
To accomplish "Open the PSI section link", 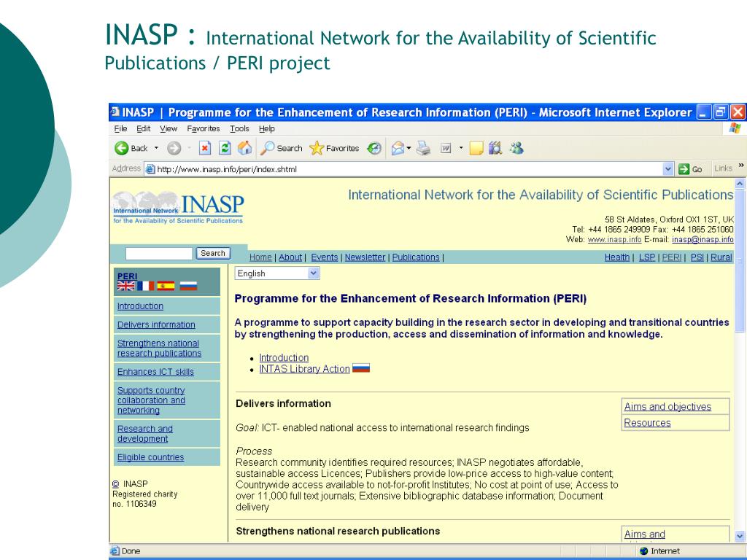I will tap(697, 257).
